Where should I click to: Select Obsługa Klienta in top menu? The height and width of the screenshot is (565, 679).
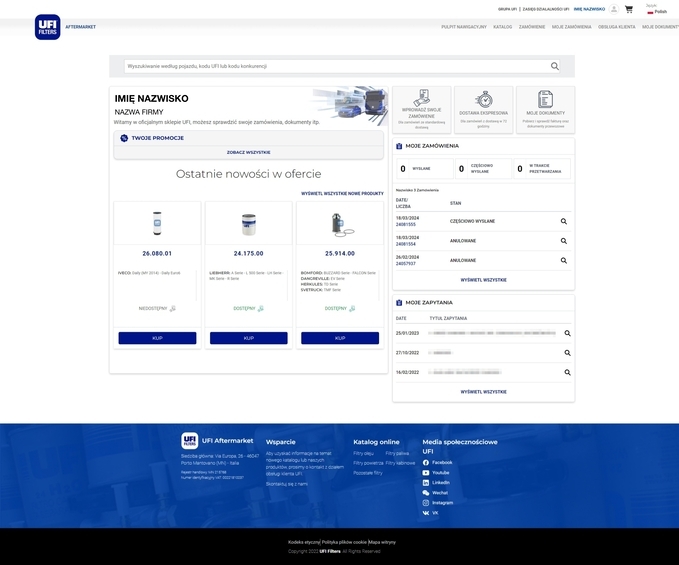pos(616,27)
